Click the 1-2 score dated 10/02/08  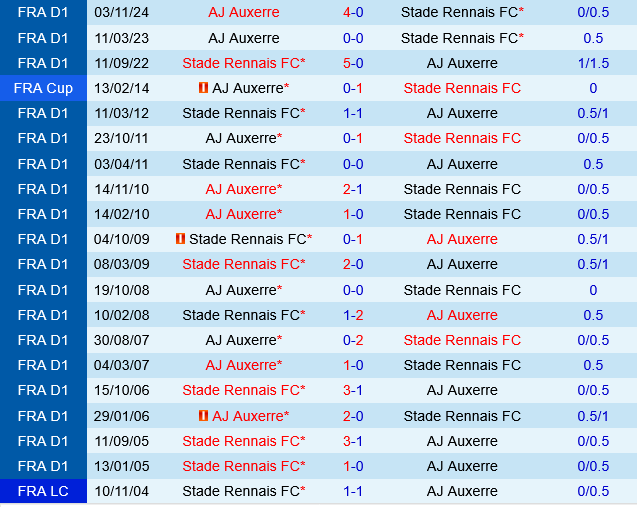pyautogui.click(x=353, y=315)
